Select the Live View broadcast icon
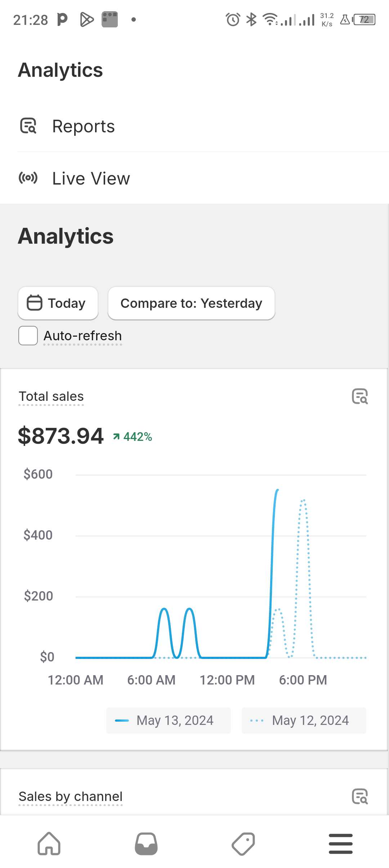 coord(27,178)
